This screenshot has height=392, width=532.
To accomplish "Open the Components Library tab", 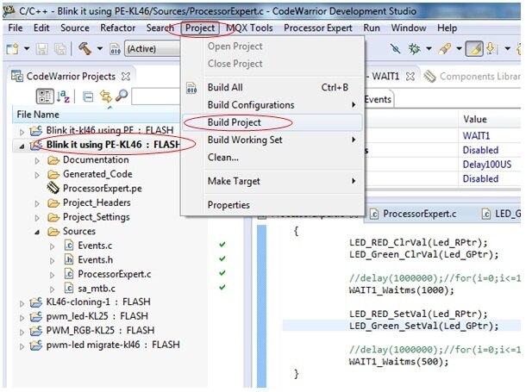I will tap(473, 77).
